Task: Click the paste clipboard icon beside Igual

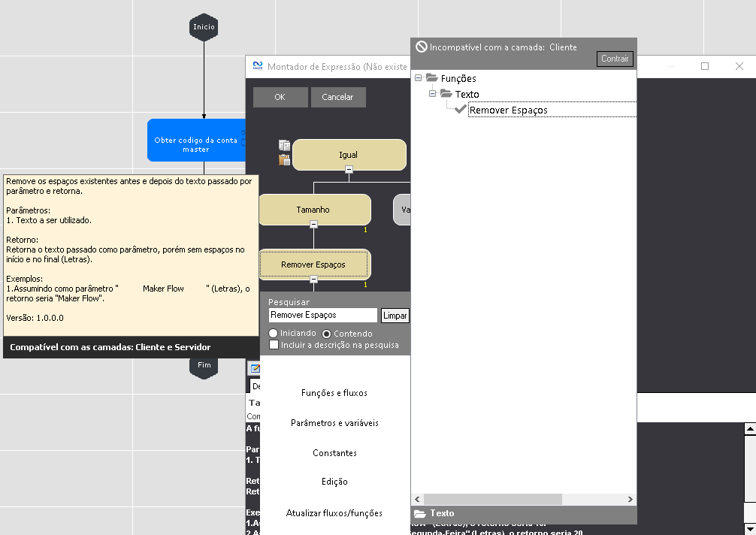Action: pos(284,159)
